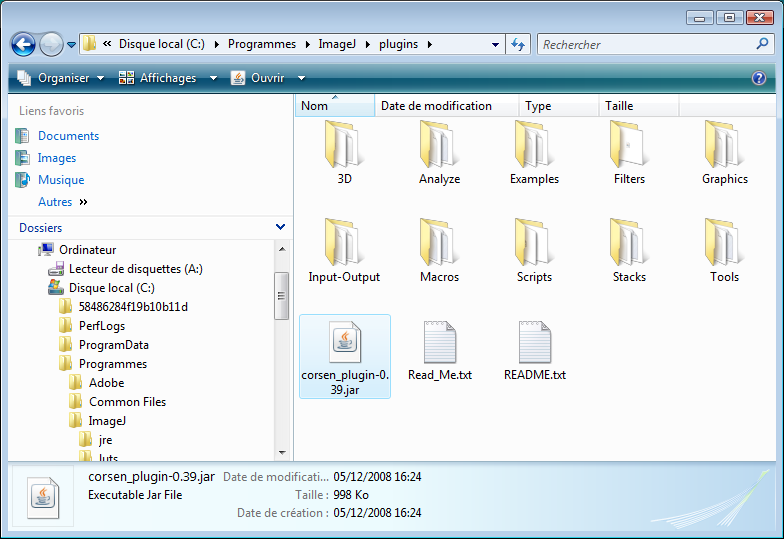Open Musique favorite link

[x=61, y=180]
